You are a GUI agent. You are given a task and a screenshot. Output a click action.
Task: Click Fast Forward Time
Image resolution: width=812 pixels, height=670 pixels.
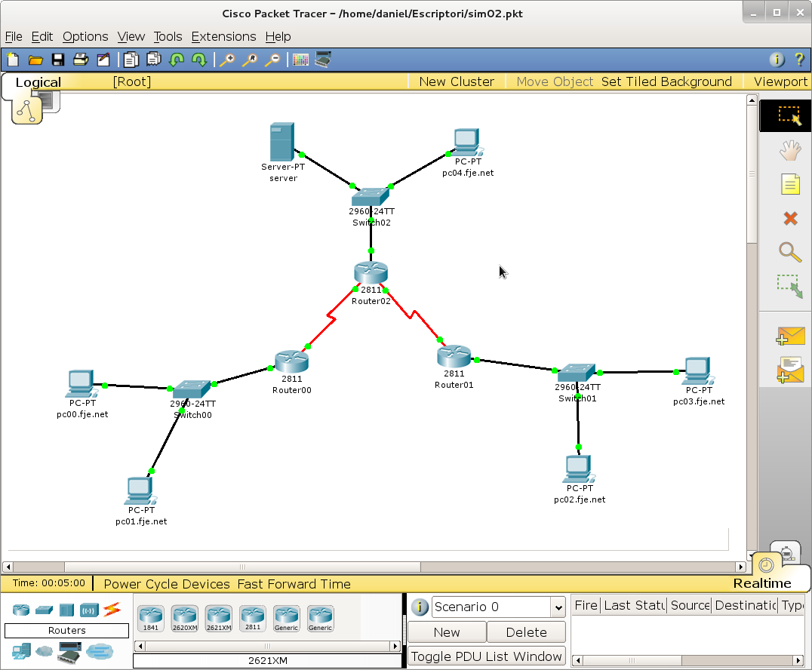[x=294, y=584]
